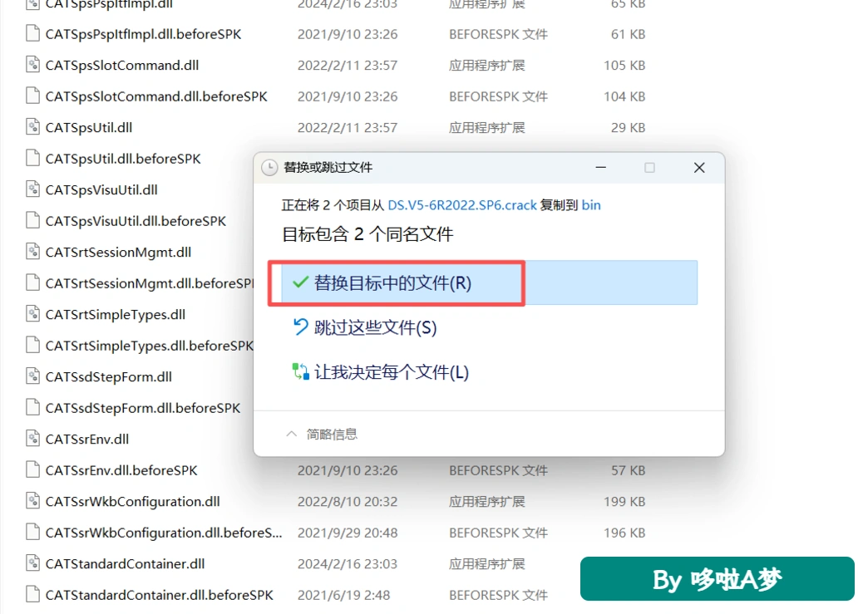Minimize the 替换或跳过文件 dialog
Viewport: 868px width, 614px height.
tap(600, 167)
